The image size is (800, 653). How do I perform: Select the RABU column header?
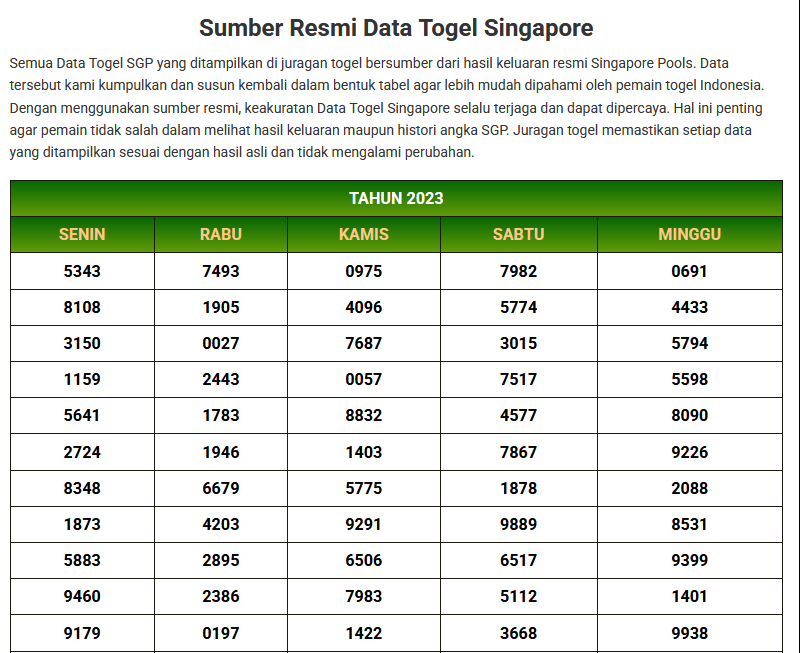[x=221, y=235]
